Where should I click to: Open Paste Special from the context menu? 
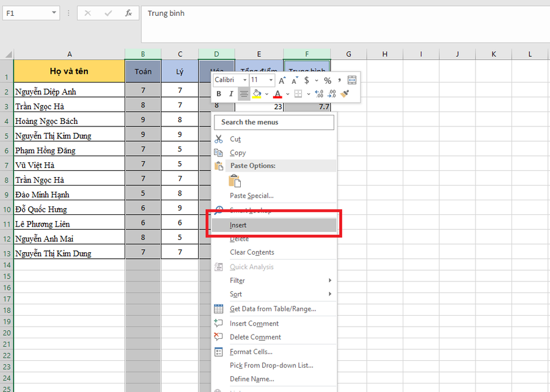point(274,195)
